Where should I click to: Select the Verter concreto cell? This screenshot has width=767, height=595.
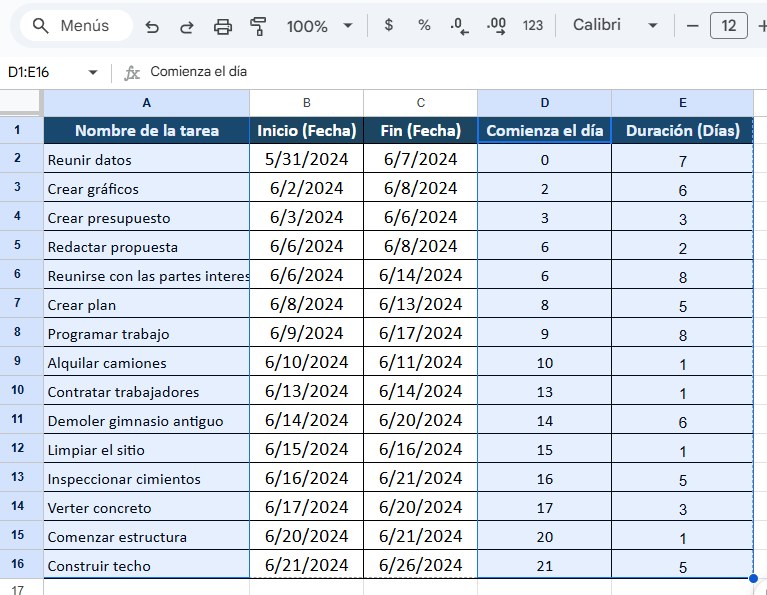[x=146, y=506]
